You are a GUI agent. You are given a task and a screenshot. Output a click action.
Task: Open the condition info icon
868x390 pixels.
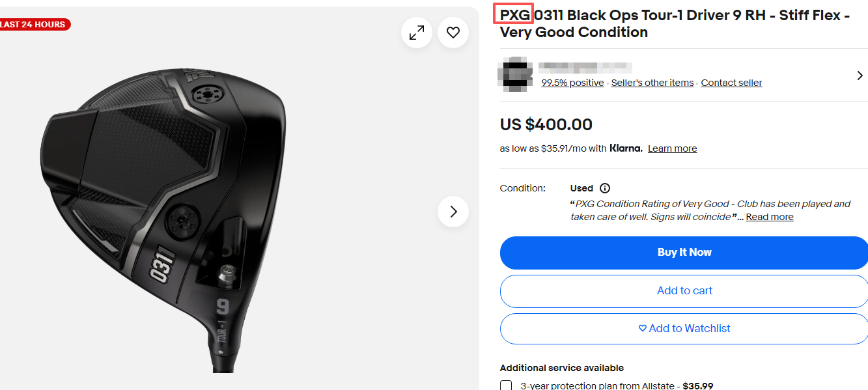click(x=605, y=188)
